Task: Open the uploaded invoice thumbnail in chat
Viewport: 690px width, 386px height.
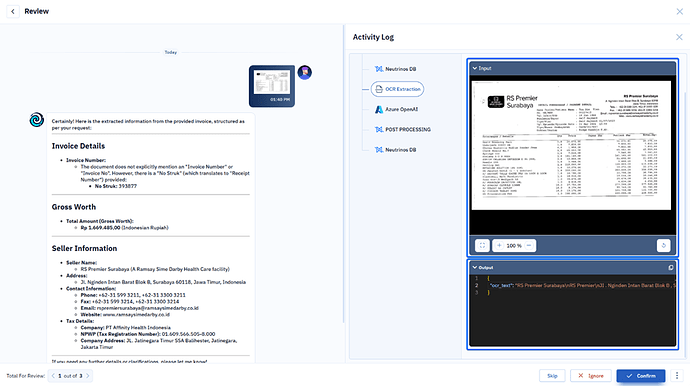Action: (x=272, y=86)
